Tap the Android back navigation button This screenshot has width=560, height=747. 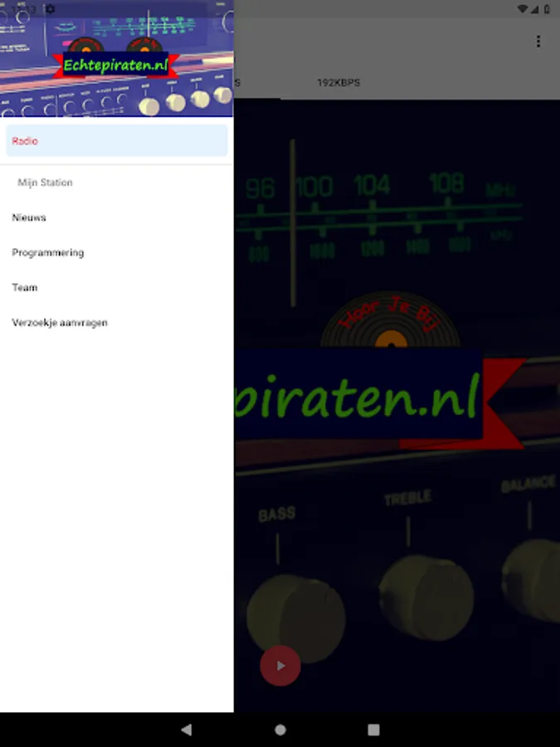tap(187, 730)
